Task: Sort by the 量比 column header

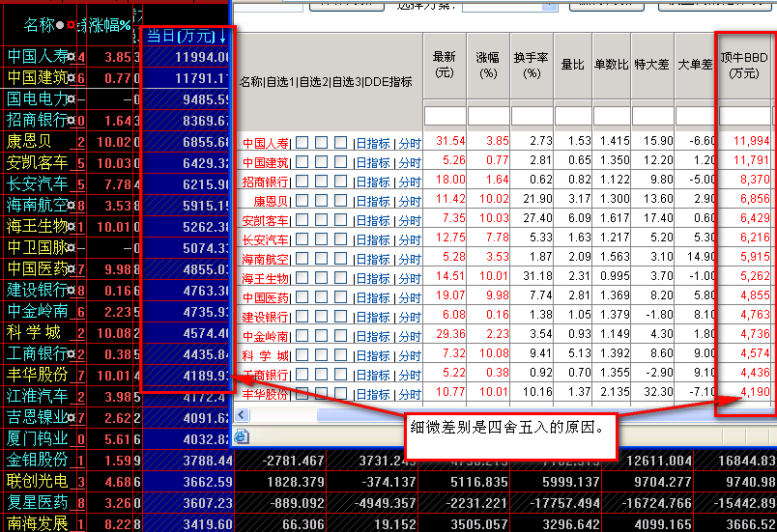Action: pyautogui.click(x=573, y=66)
